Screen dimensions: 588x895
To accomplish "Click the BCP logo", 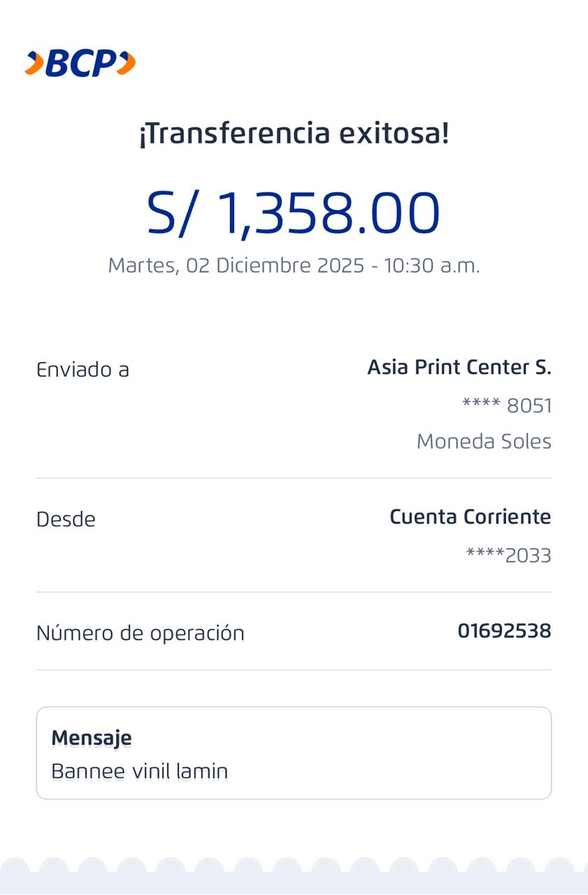I will click(80, 64).
